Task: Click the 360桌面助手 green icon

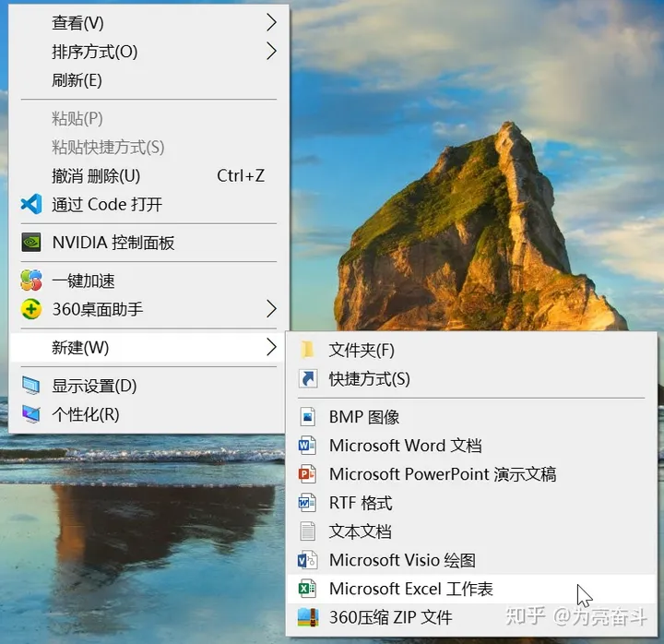Action: click(31, 309)
